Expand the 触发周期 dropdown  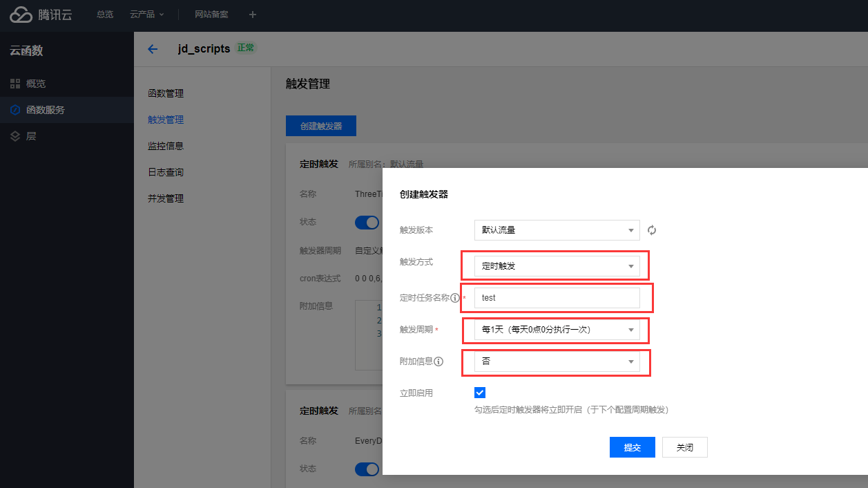click(x=557, y=330)
